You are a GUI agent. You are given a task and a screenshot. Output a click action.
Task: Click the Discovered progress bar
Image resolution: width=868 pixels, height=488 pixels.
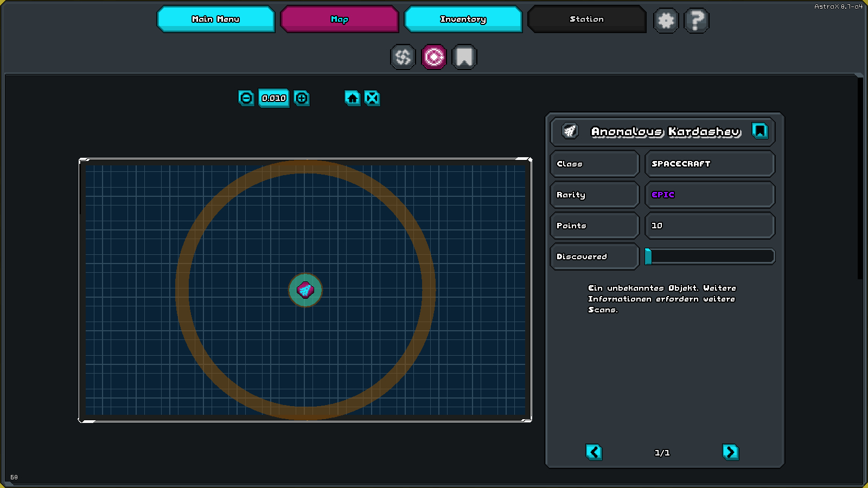(x=710, y=256)
